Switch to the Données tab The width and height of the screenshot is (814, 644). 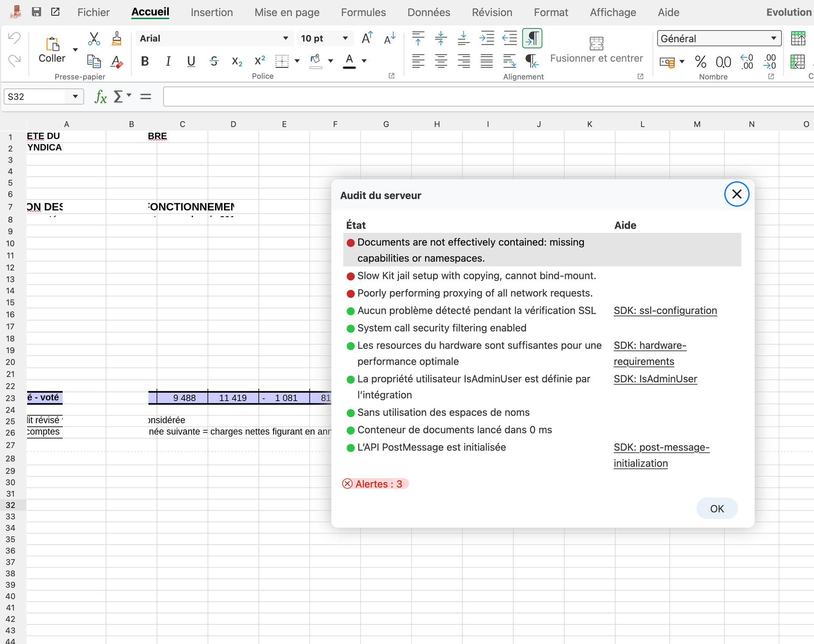429,12
